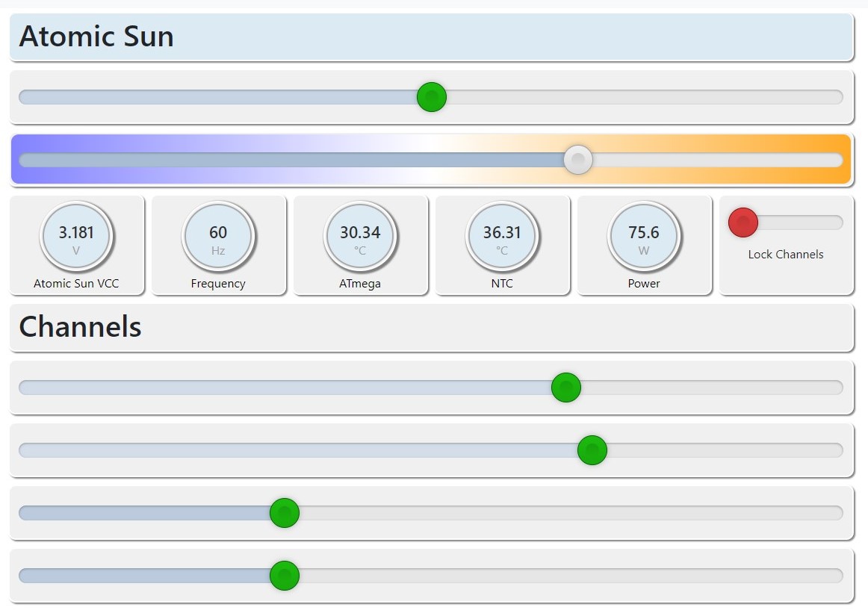Toggle the Lock Channels switch
This screenshot has height=616, width=868.
(786, 223)
